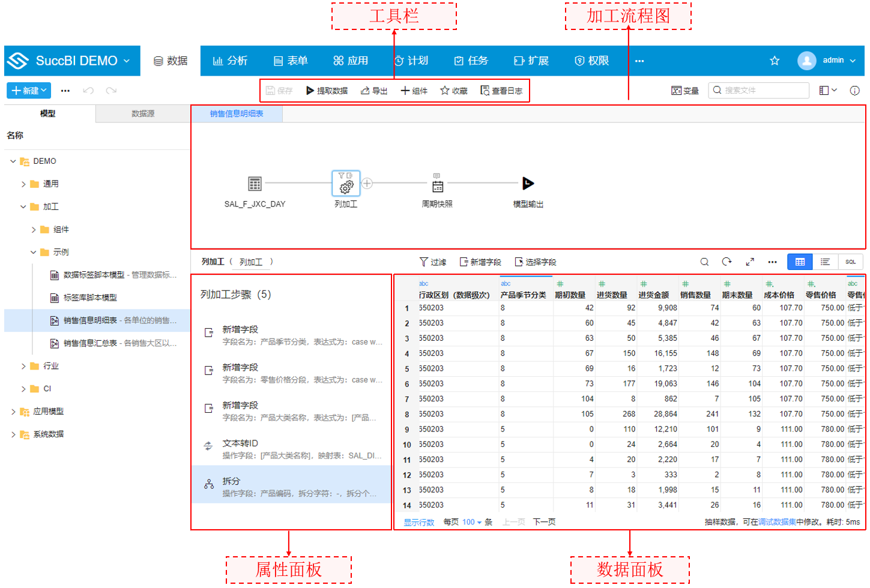
Task: Expand the data panel to fullscreen
Action: click(750, 262)
